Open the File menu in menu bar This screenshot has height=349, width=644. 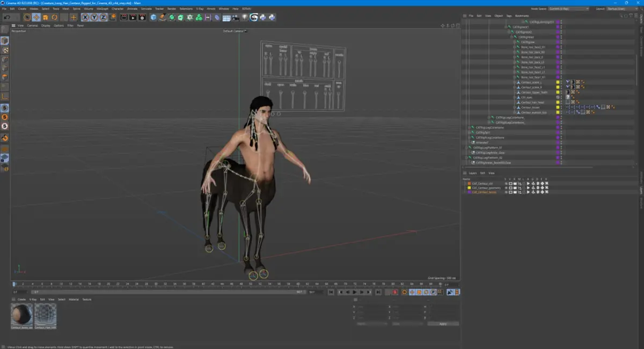pos(4,9)
